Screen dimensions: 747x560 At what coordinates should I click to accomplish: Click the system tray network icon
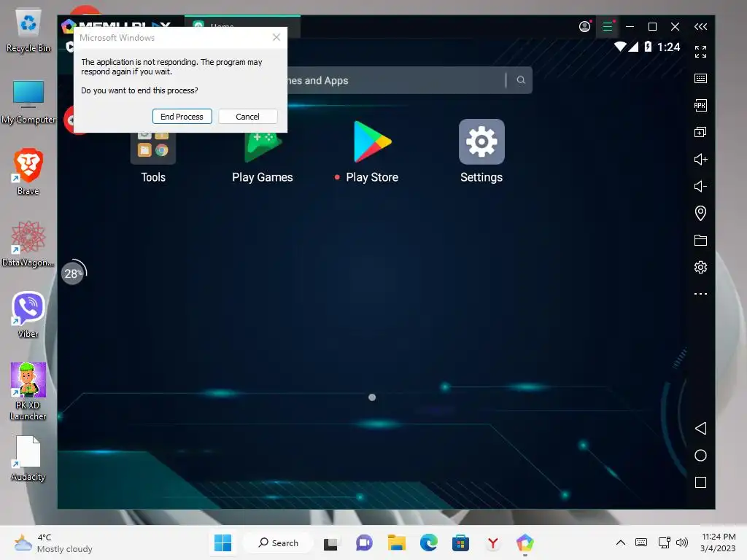click(664, 542)
